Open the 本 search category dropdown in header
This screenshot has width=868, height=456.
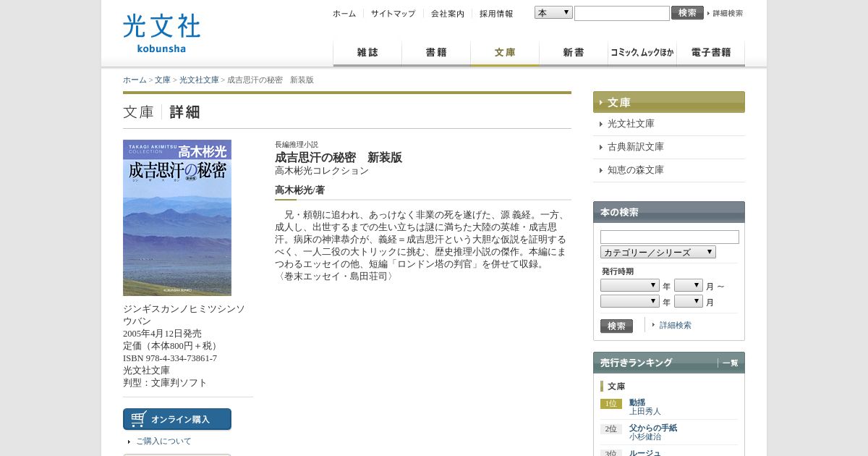click(x=553, y=12)
